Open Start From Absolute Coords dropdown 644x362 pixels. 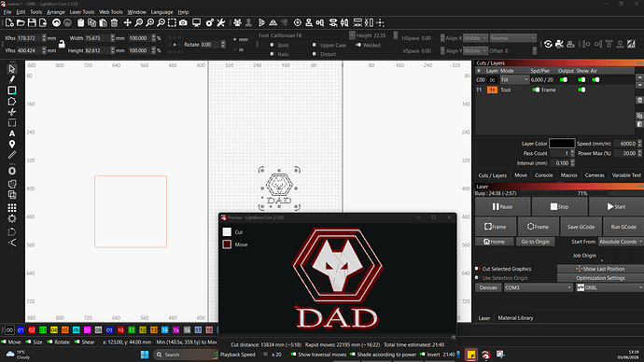(621, 242)
